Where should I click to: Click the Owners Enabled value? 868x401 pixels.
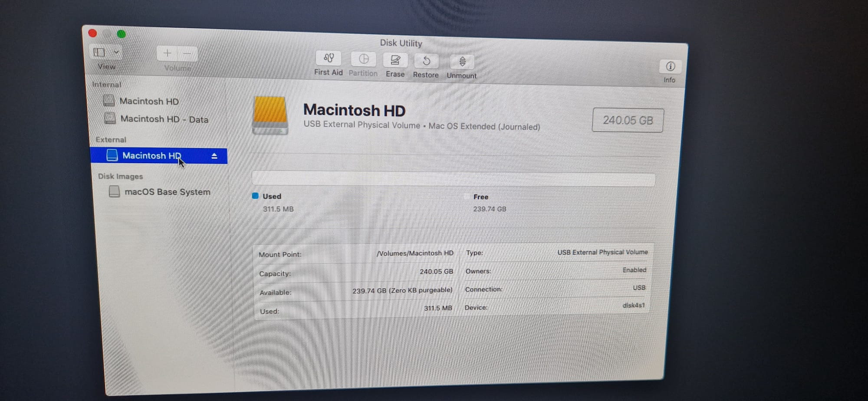click(635, 270)
